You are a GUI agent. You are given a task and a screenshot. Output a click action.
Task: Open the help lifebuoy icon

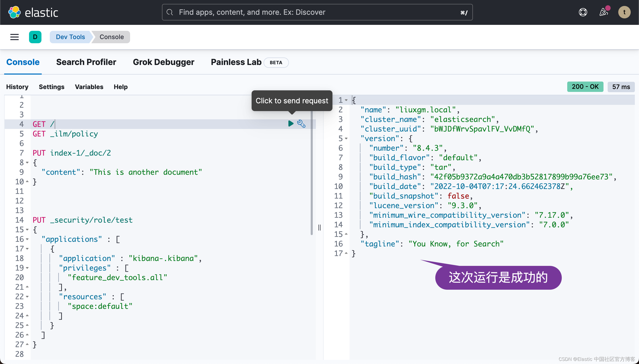pyautogui.click(x=583, y=12)
